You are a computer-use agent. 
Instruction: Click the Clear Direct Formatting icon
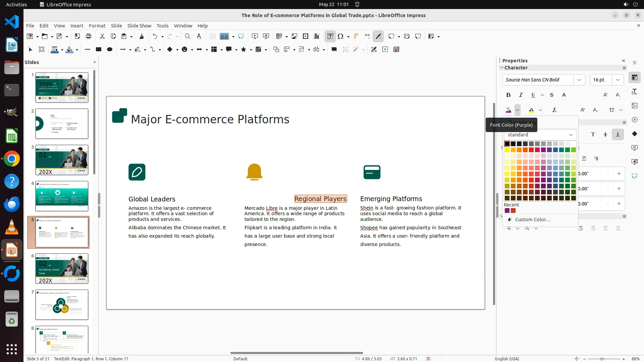tap(554, 110)
